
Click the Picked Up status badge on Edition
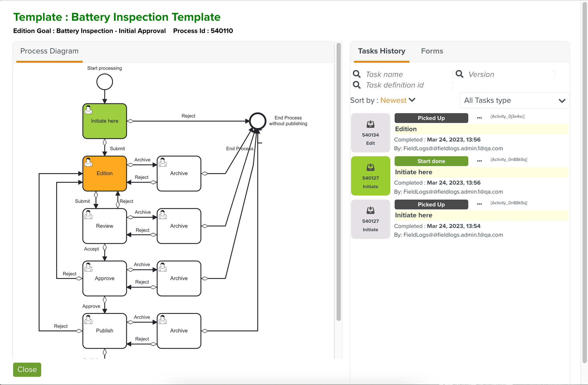tap(431, 118)
